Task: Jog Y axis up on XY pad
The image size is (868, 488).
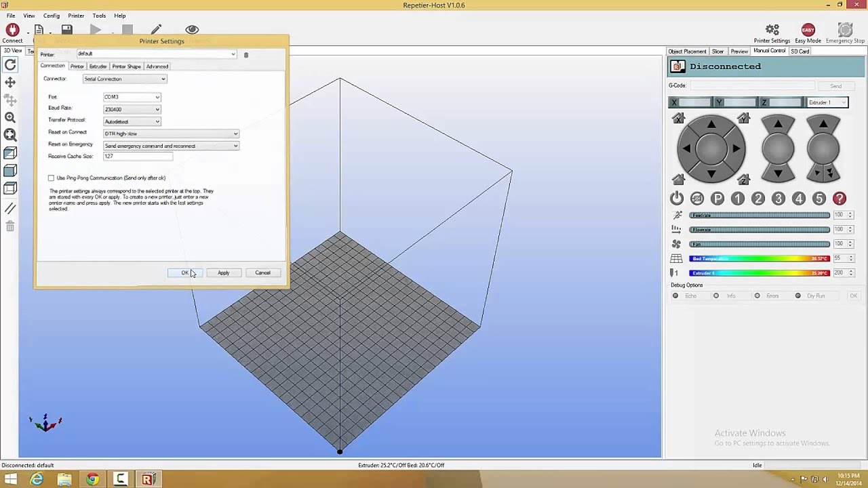Action: (x=711, y=125)
